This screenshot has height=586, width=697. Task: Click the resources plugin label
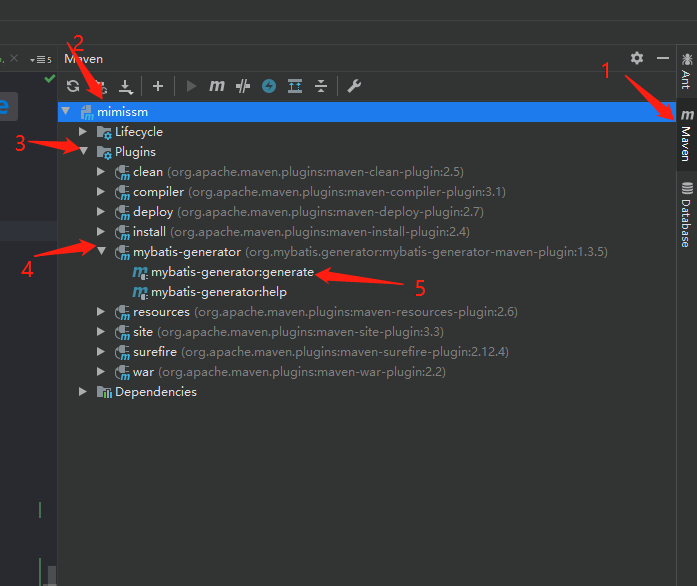click(161, 312)
